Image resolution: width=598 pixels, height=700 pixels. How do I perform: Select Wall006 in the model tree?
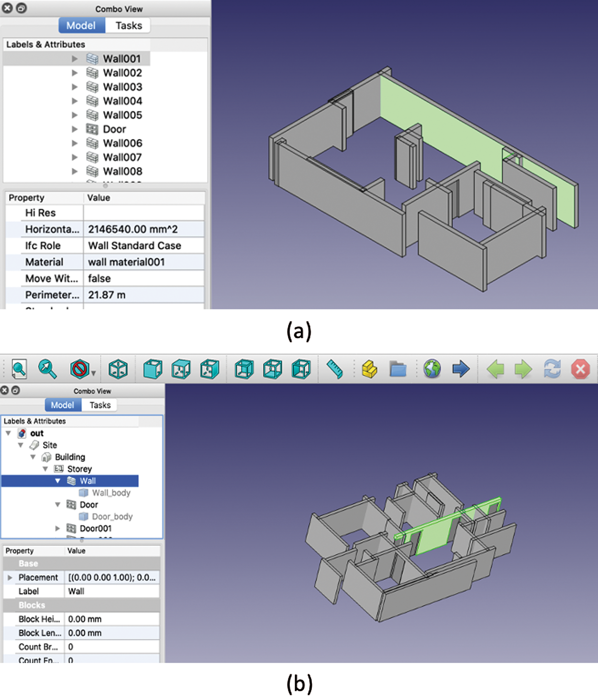click(x=122, y=143)
